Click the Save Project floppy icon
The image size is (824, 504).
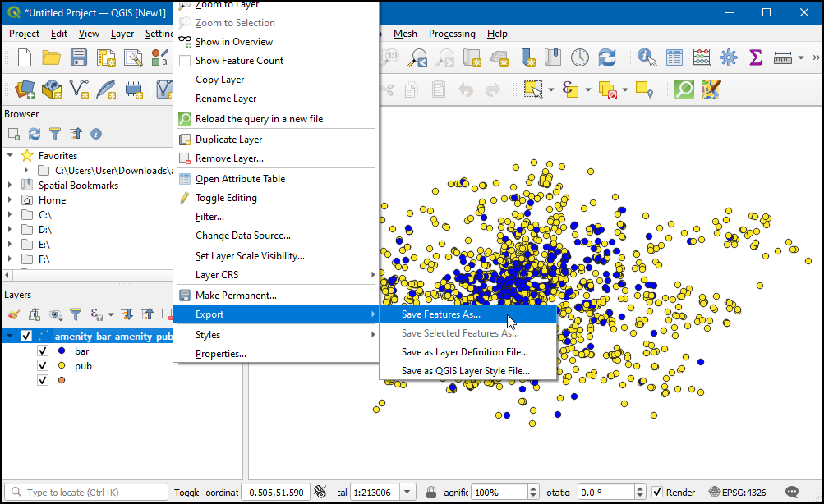78,57
